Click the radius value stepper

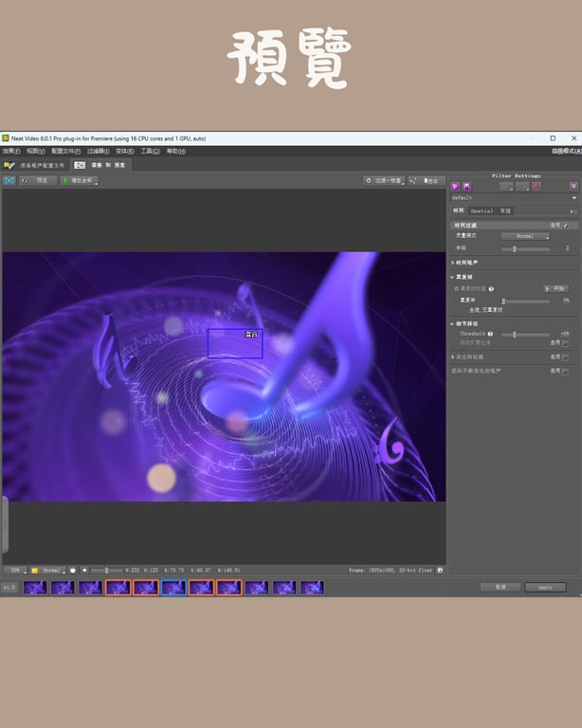[567, 248]
